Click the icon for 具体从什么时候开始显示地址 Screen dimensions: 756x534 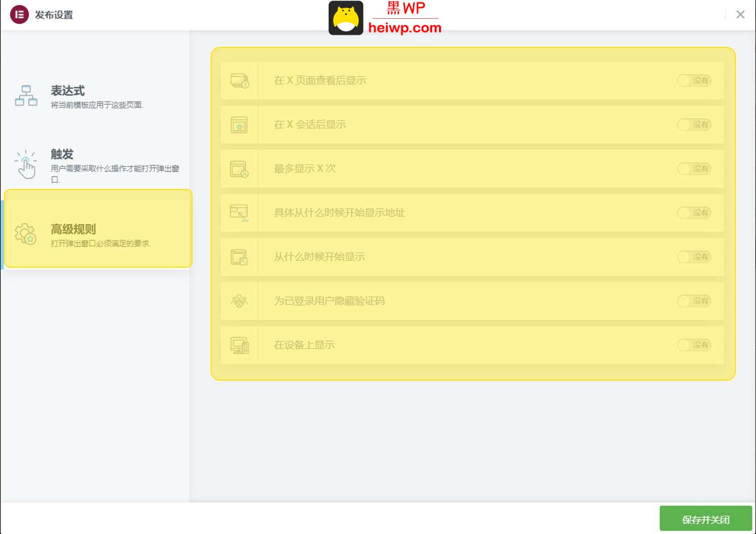tap(239, 213)
